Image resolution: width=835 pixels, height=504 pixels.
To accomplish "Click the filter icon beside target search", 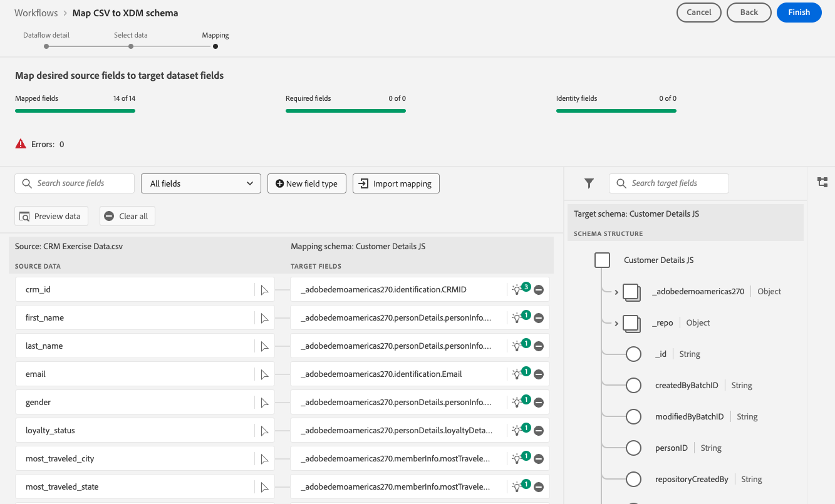I will [589, 183].
